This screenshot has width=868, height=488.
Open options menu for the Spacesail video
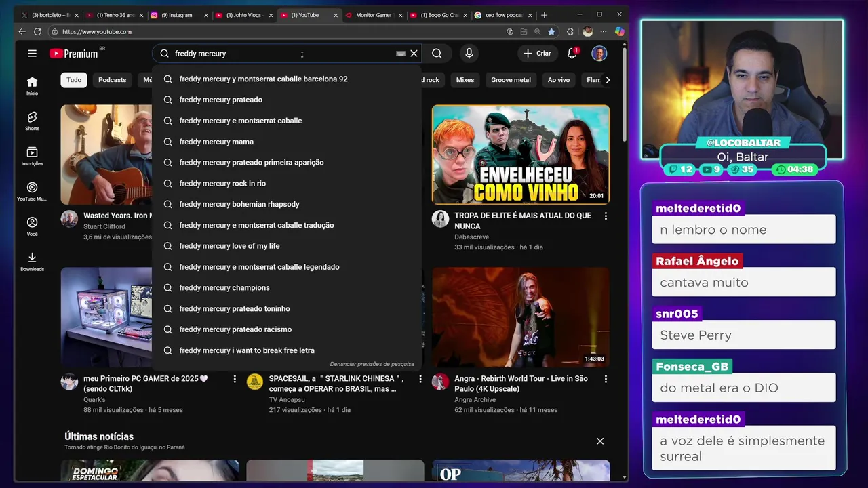[x=420, y=380]
